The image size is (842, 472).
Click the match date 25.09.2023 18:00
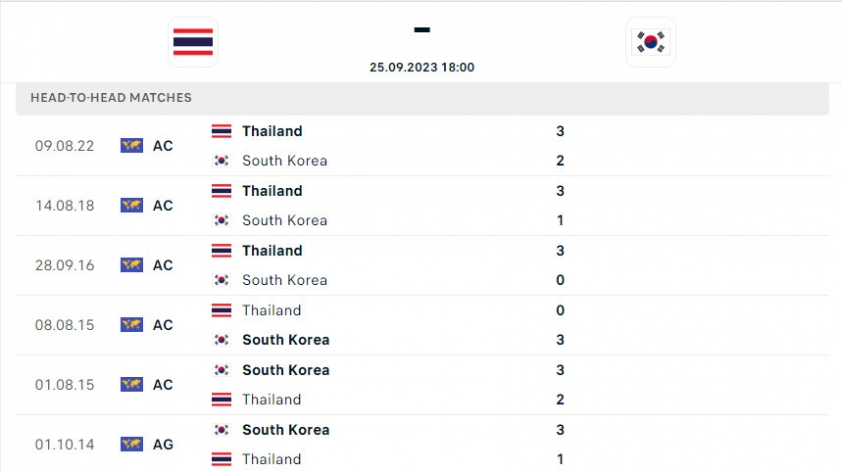pos(422,68)
